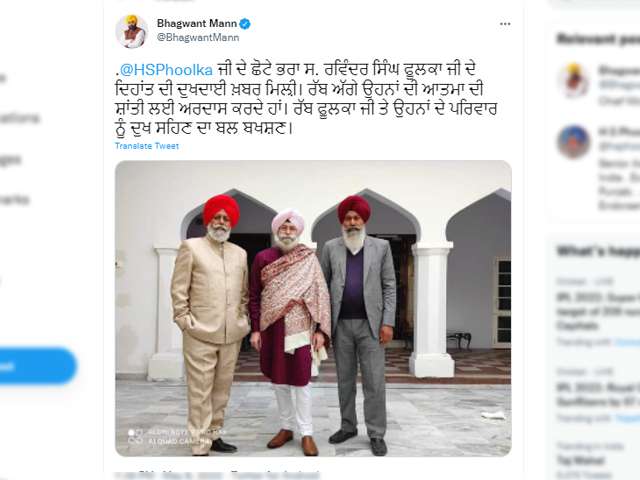640x480 pixels.
Task: Click the Punjabi tweet text body
Action: [x=306, y=99]
